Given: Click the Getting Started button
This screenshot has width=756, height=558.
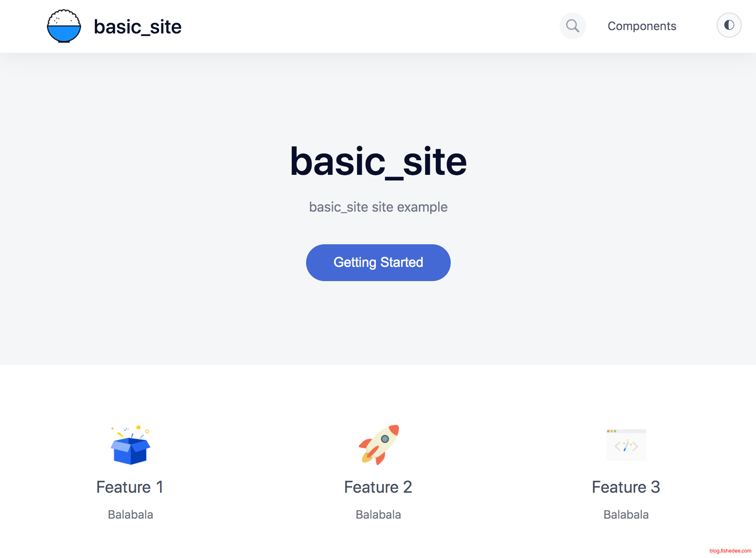Looking at the screenshot, I should pyautogui.click(x=378, y=263).
